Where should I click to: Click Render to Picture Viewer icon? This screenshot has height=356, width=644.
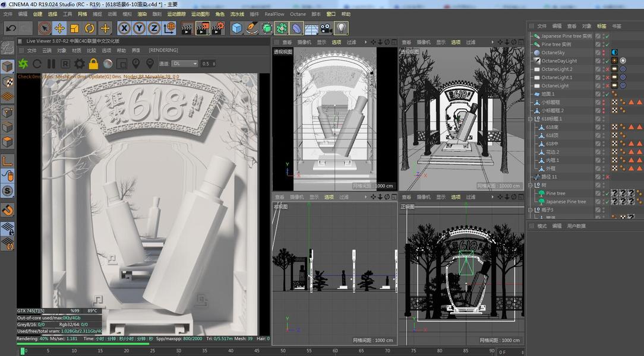tap(203, 28)
